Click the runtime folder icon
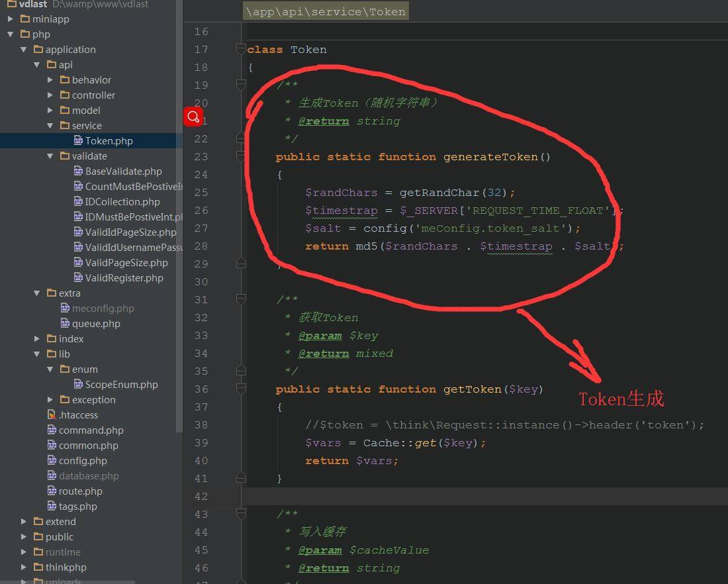728x584 pixels. click(x=38, y=552)
